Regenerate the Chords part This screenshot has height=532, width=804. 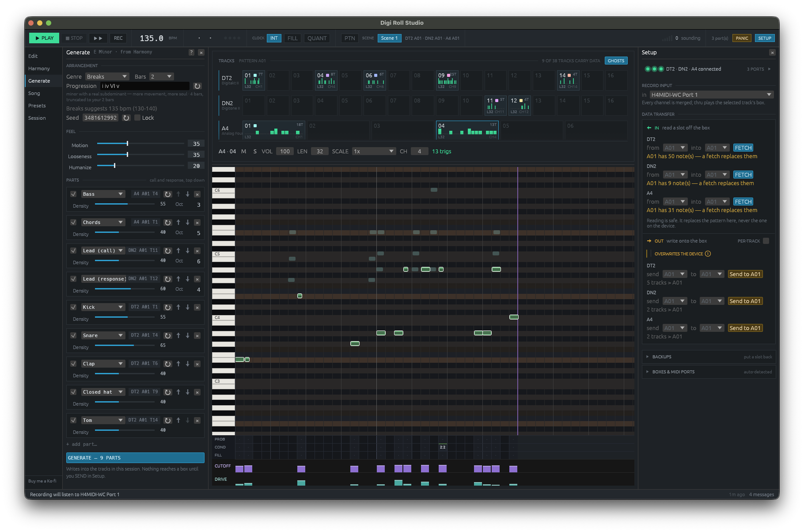[x=168, y=222]
